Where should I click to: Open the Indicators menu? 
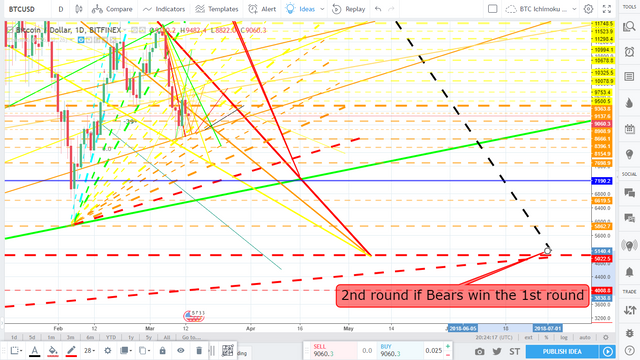click(x=164, y=9)
